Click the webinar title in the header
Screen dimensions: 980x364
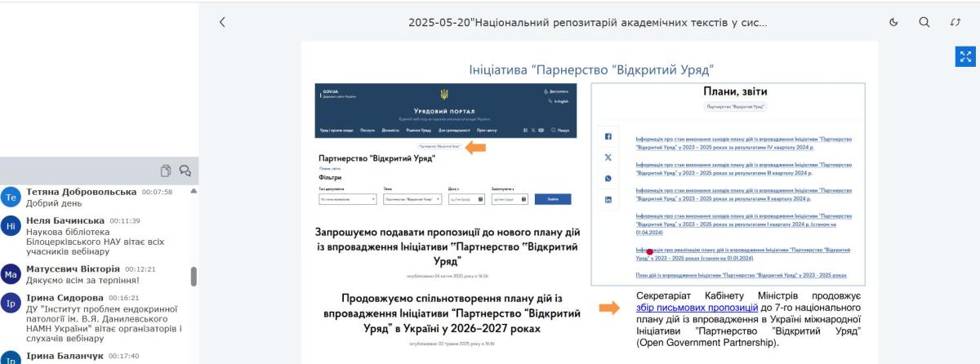[587, 23]
